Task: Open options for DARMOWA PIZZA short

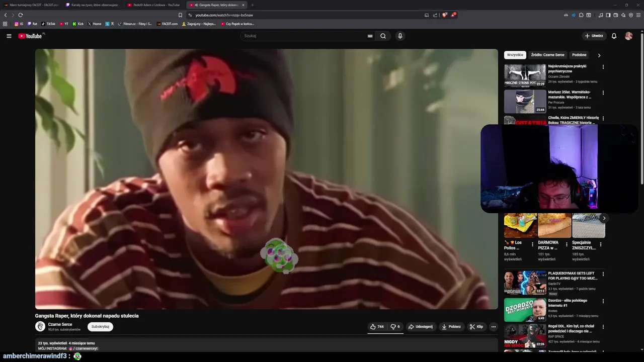Action: pyautogui.click(x=567, y=244)
